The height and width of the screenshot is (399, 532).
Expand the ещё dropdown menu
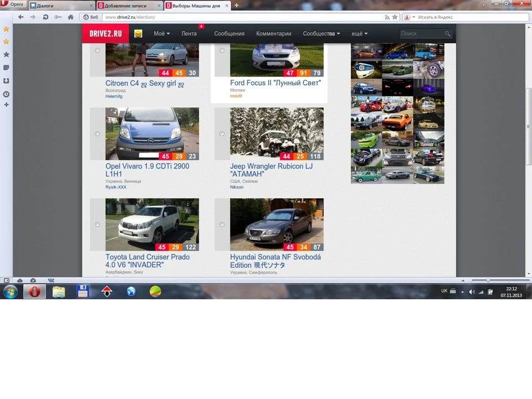(x=359, y=34)
